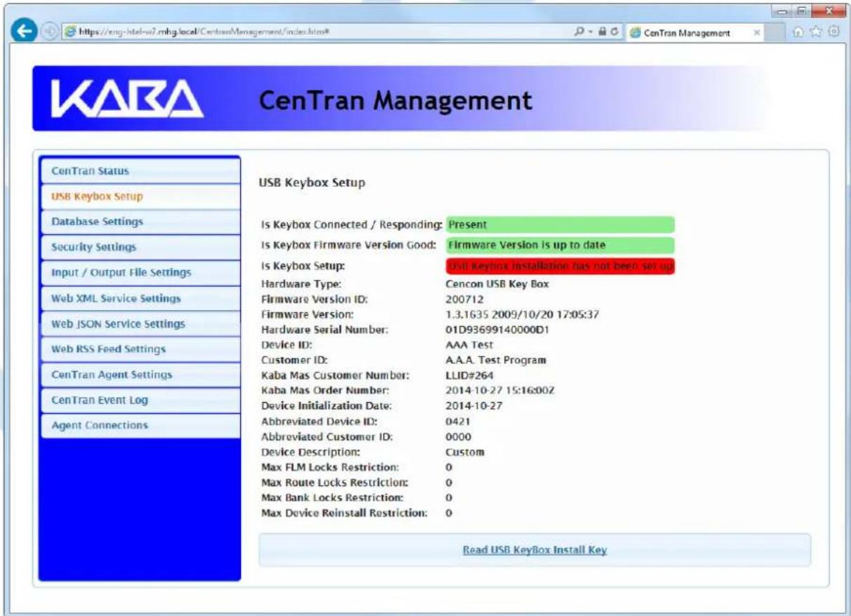
Task: Open Web JSON Service Settings
Action: coord(140,323)
